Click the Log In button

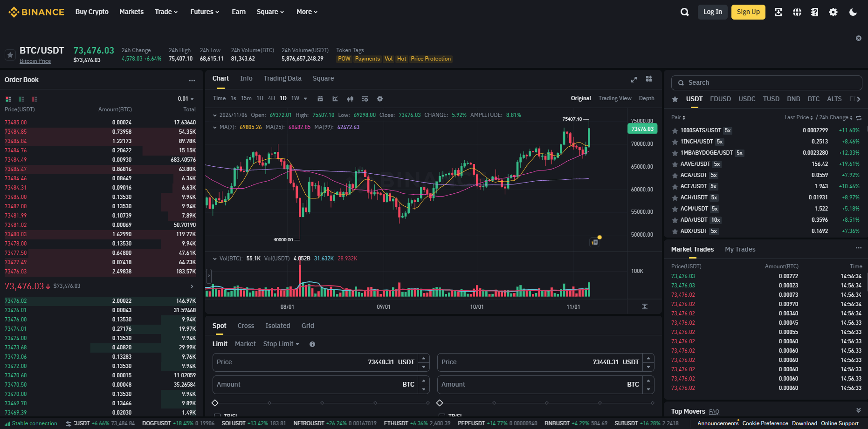pos(713,12)
